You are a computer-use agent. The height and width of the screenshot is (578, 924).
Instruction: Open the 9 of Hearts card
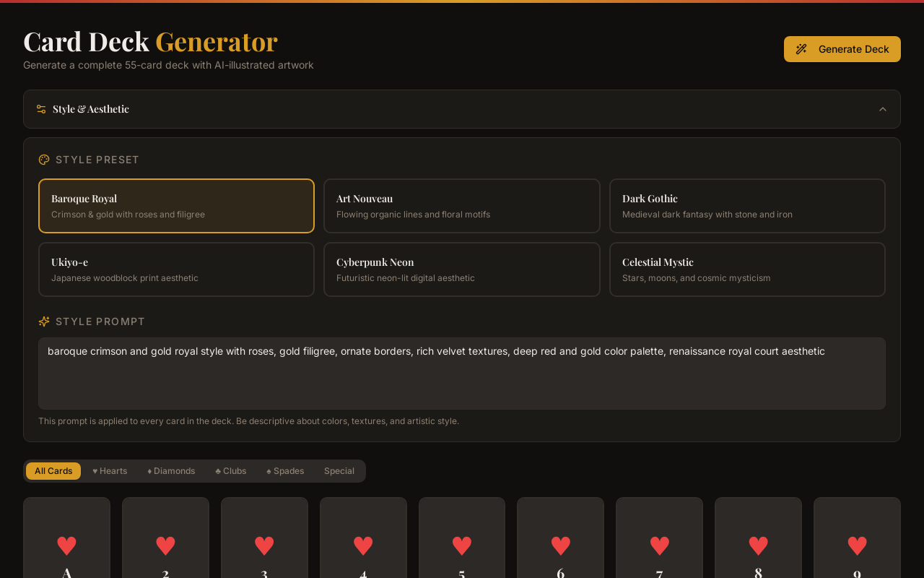[x=857, y=538]
